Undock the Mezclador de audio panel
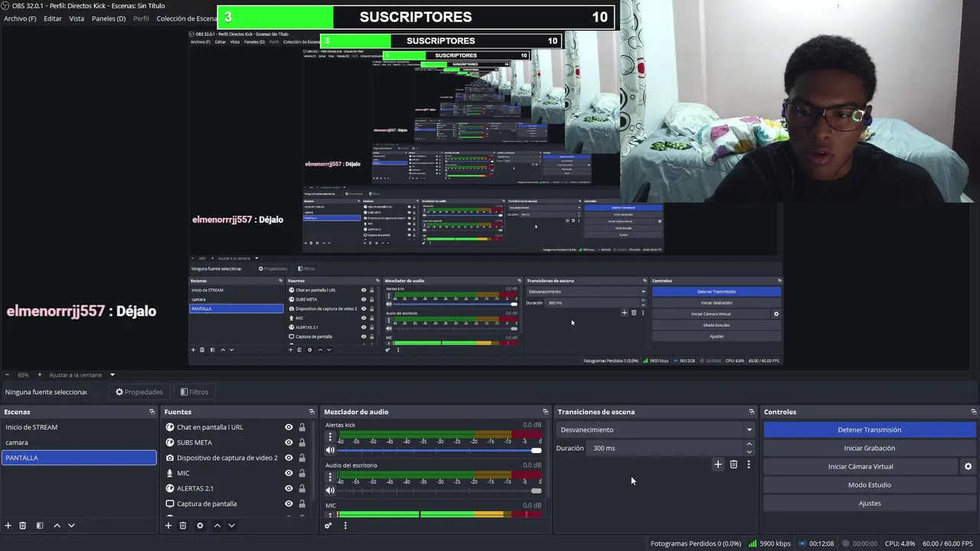The height and width of the screenshot is (551, 980). pos(545,412)
